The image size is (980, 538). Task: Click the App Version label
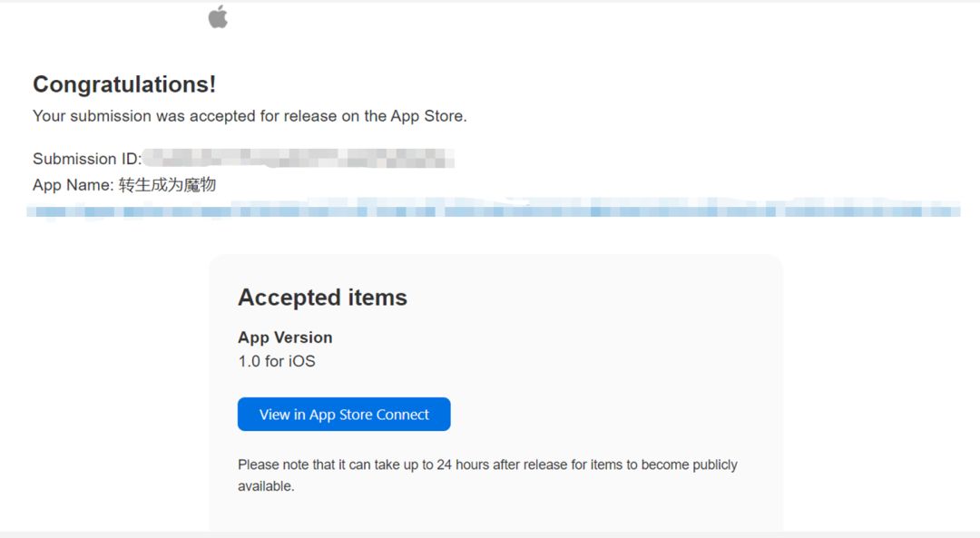pos(285,337)
